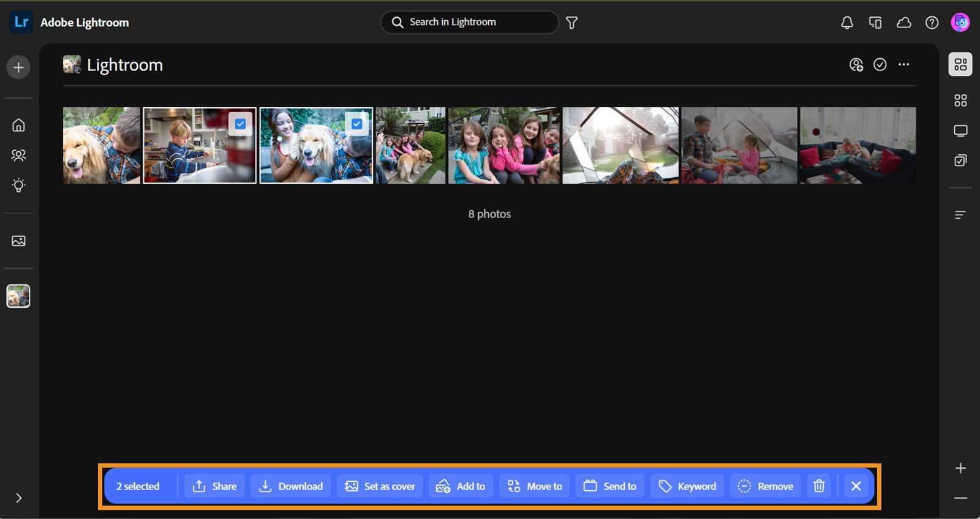This screenshot has height=519, width=980.
Task: Click the add photos plus button in left sidebar
Action: pos(18,67)
